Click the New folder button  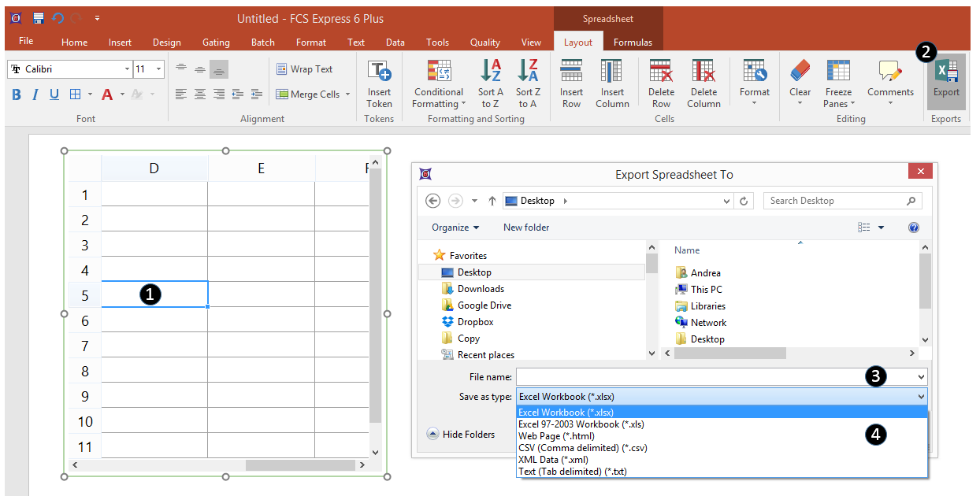[526, 228]
